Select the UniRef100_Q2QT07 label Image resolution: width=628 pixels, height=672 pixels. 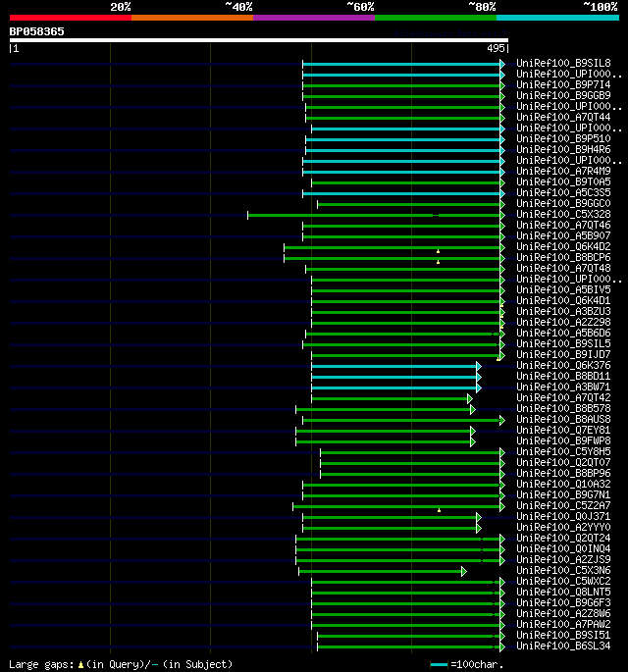563,463
